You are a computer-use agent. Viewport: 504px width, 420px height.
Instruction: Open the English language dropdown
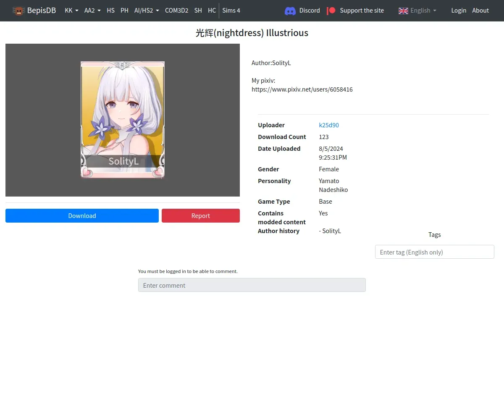coord(423,10)
